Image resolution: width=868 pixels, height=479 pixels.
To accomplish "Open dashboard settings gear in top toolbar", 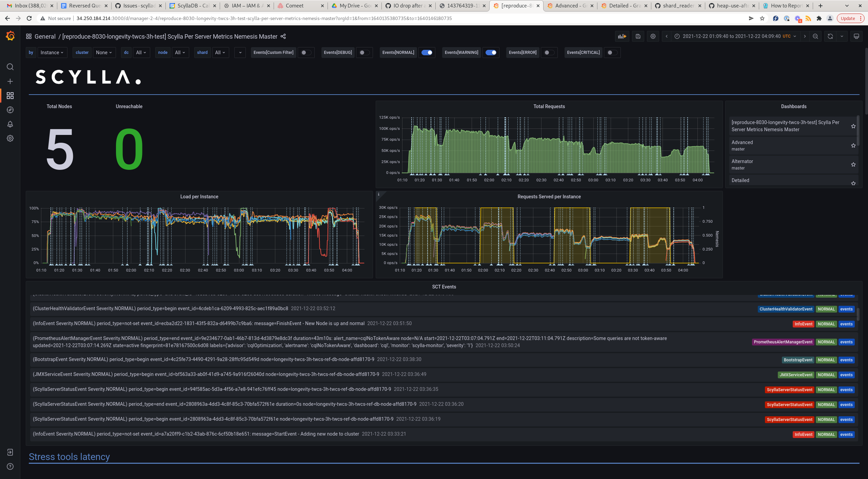I will click(x=653, y=36).
